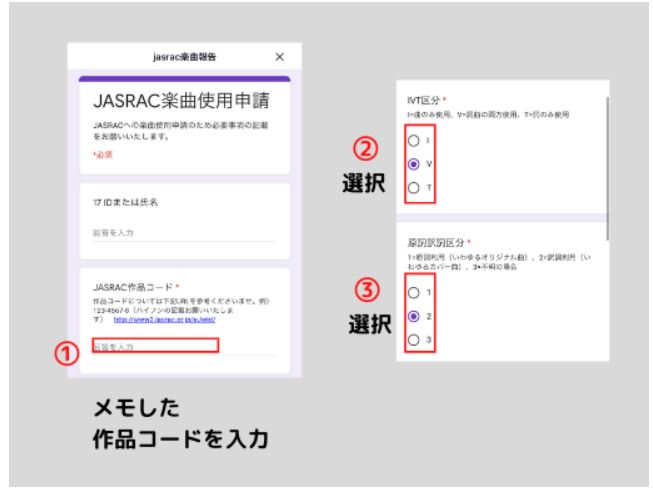Click the scrollbar on the right form panel
Image resolution: width=653 pixels, height=488 pixels.
point(606,150)
